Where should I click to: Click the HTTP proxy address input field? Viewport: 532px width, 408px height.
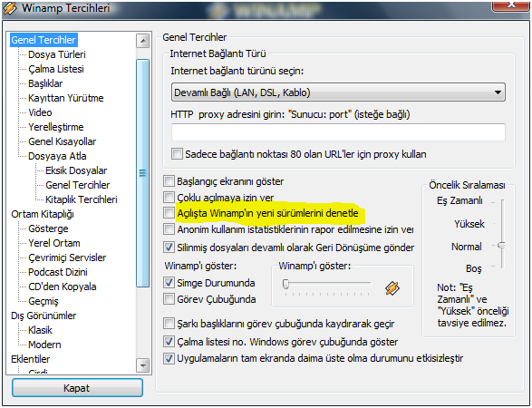[x=338, y=132]
